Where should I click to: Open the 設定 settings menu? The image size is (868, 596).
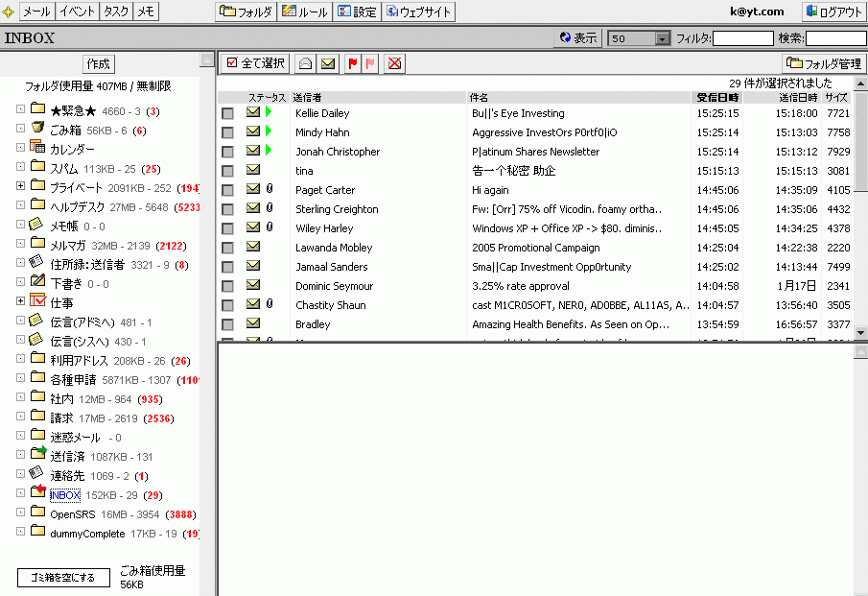[357, 12]
